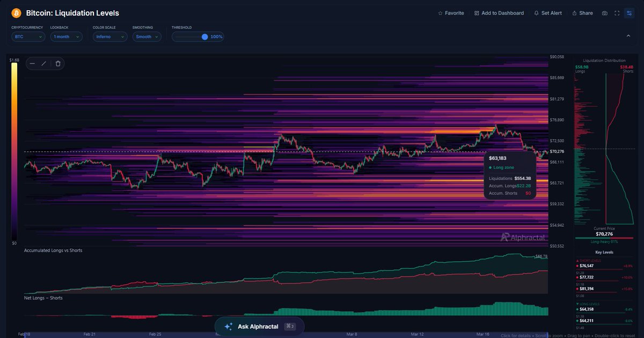Click the Liquidations $554.3B tooltip value
Image resolution: width=644 pixels, height=338 pixels.
(522, 178)
